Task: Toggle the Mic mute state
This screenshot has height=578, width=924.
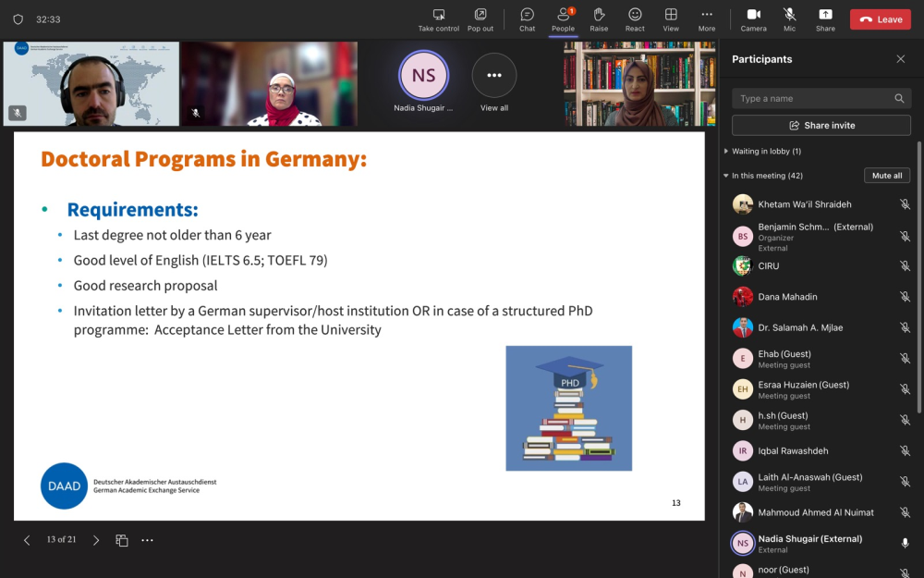Action: pos(789,18)
